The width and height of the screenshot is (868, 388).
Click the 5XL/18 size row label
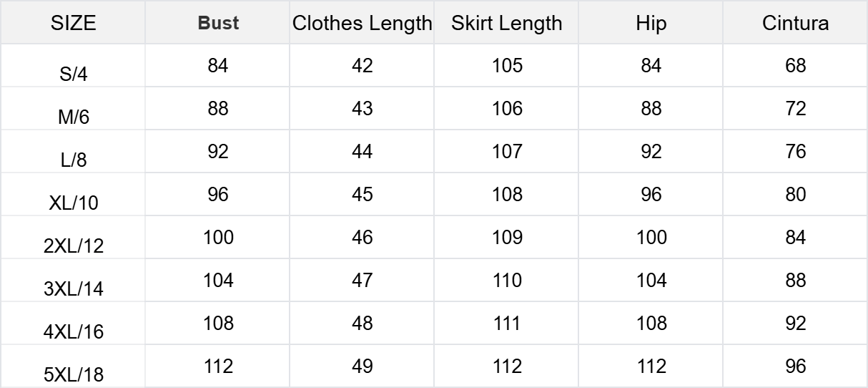pos(74,375)
